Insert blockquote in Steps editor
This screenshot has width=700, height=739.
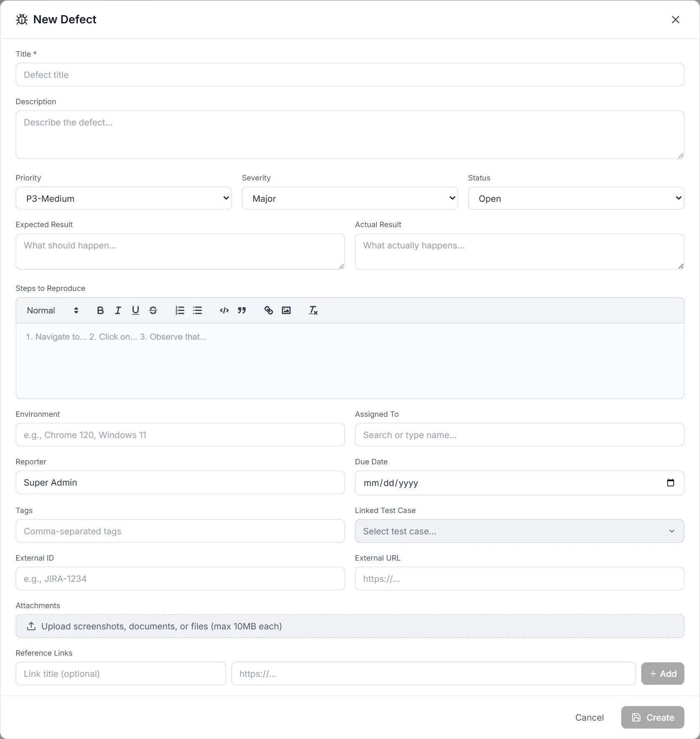pyautogui.click(x=242, y=311)
